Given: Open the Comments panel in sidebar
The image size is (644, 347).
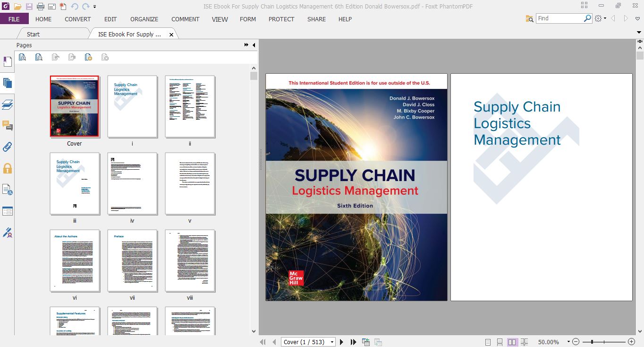Looking at the screenshot, I should pyautogui.click(x=7, y=125).
